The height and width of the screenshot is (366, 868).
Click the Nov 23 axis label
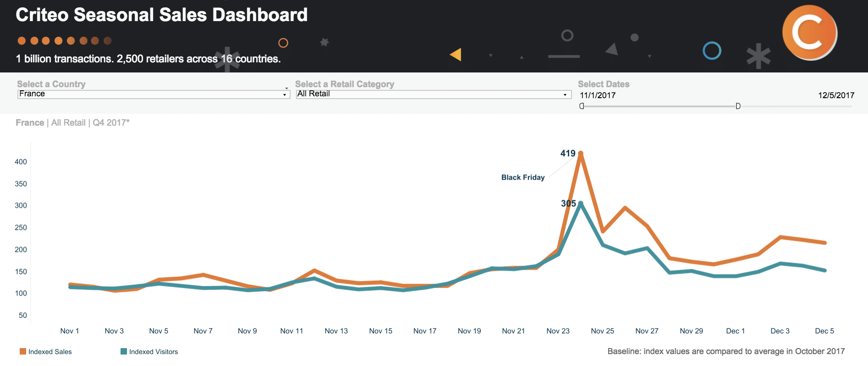[x=558, y=331]
